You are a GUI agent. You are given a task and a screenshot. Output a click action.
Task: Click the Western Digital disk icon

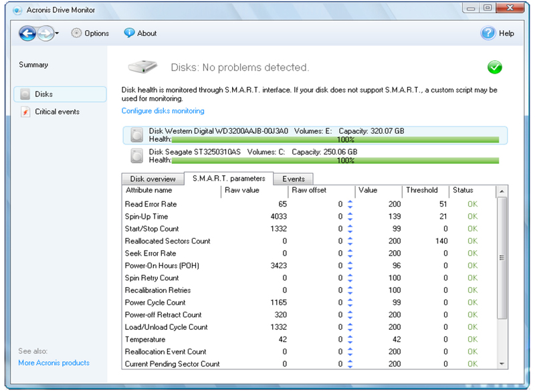137,135
